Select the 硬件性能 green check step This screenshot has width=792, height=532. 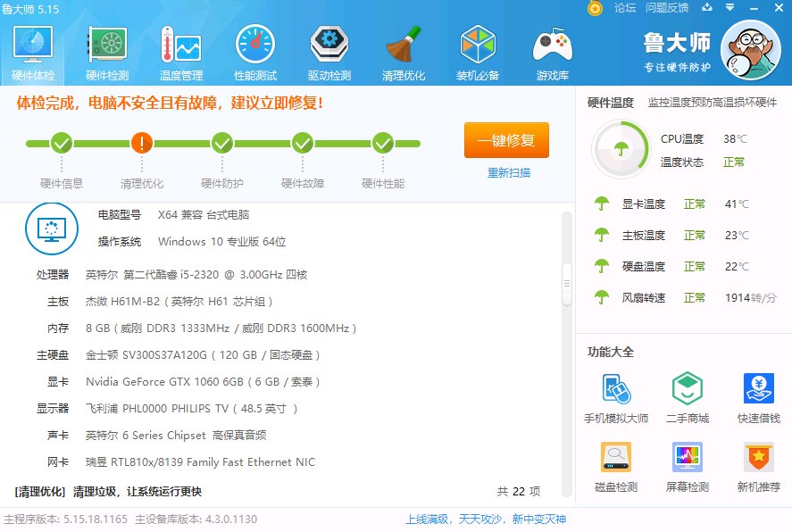(383, 144)
